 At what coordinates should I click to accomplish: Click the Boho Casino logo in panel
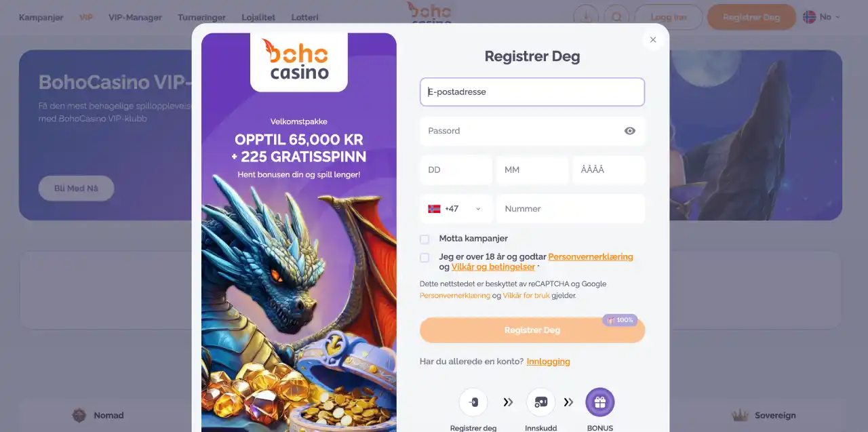(299, 60)
